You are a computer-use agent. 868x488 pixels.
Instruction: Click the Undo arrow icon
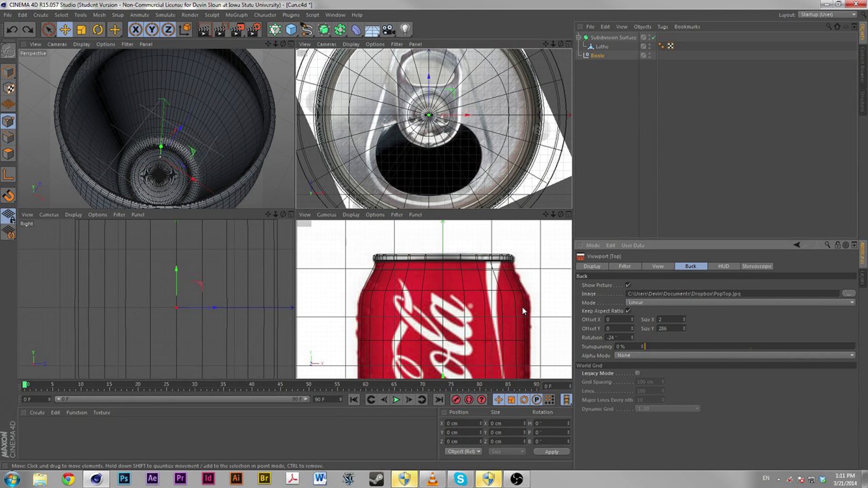click(12, 30)
